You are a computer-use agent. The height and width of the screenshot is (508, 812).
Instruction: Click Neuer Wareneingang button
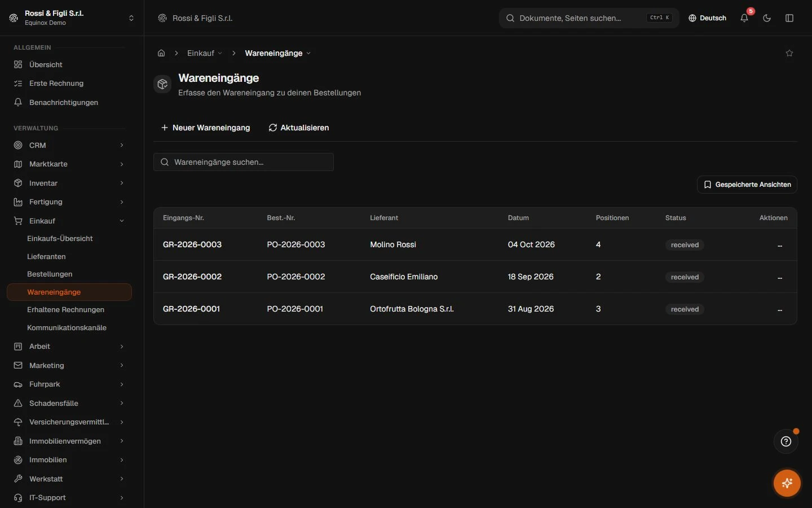205,128
